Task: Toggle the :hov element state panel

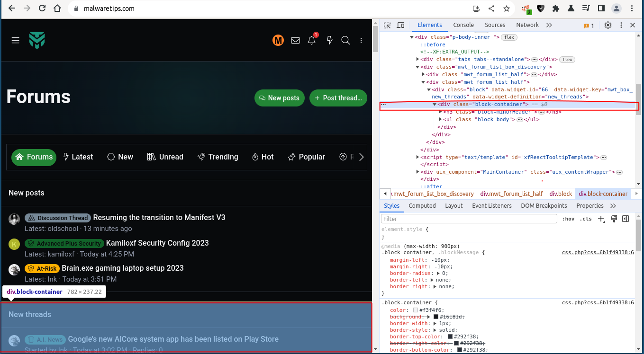Action: 568,219
